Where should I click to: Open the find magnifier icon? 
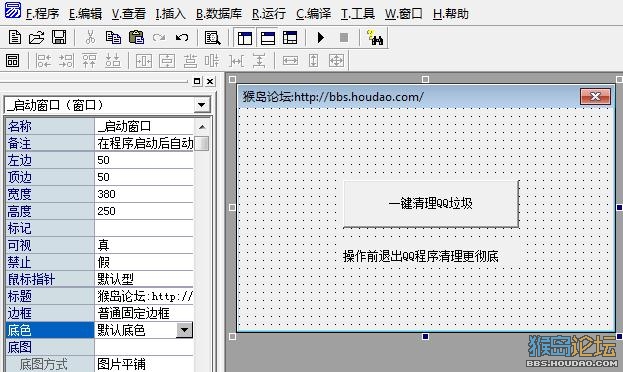pyautogui.click(x=212, y=38)
